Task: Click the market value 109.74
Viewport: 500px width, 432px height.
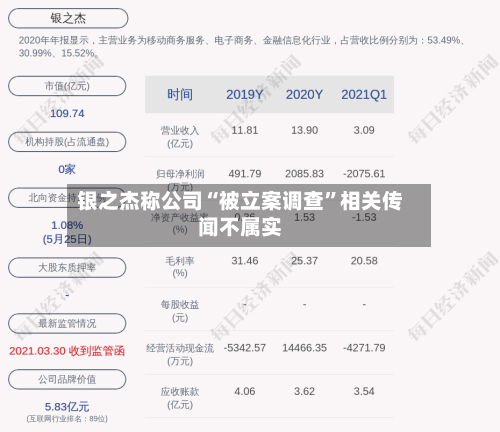Action: coord(67,114)
